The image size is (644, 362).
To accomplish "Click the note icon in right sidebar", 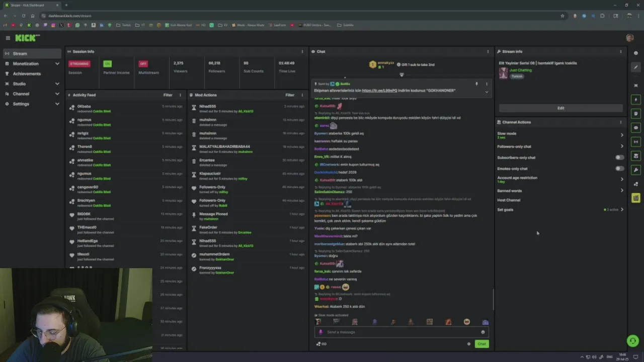I will [x=636, y=114].
